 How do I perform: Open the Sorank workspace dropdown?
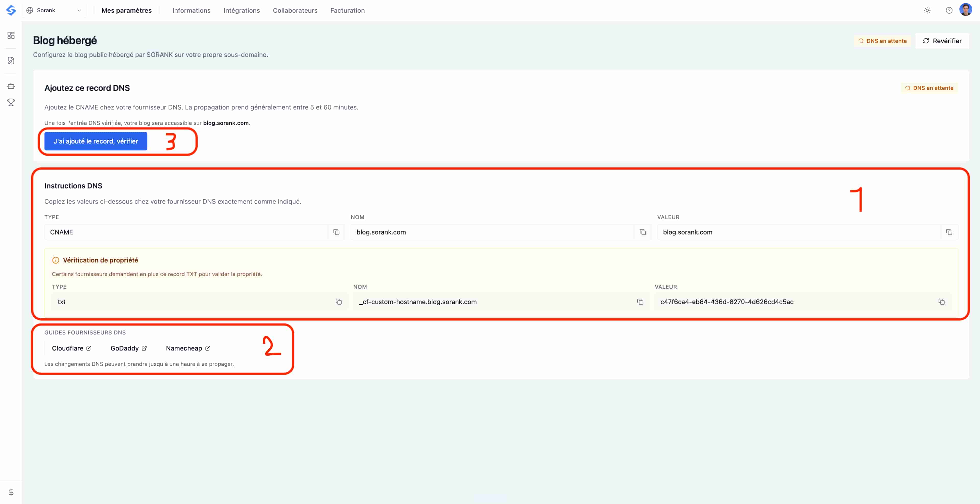pyautogui.click(x=54, y=10)
